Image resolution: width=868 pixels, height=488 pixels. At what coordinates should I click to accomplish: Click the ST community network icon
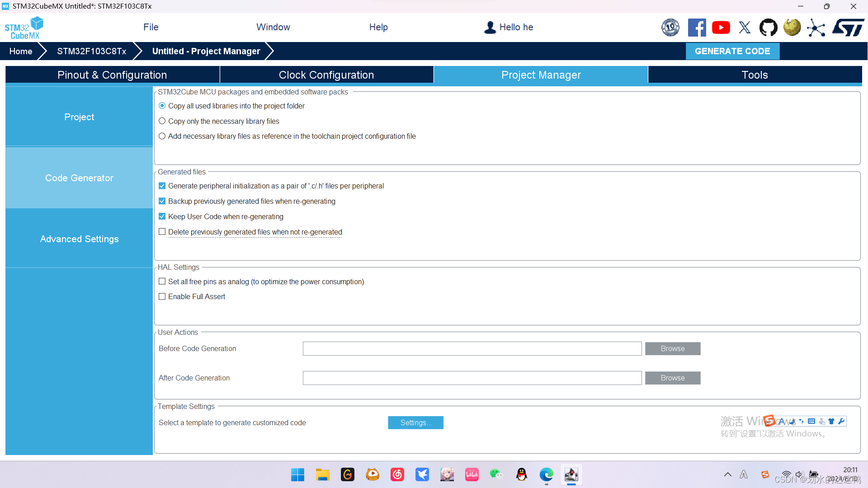(x=816, y=28)
